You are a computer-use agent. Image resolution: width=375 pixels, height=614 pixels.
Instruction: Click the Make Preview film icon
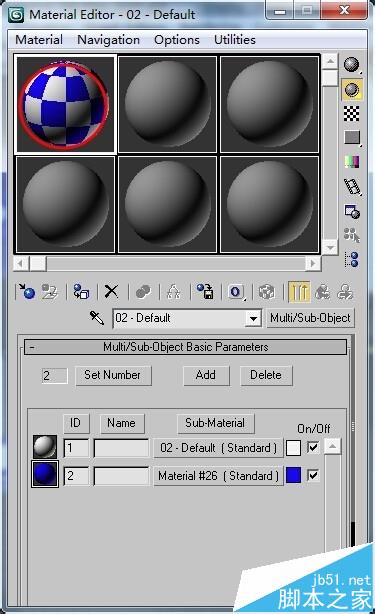click(x=352, y=186)
